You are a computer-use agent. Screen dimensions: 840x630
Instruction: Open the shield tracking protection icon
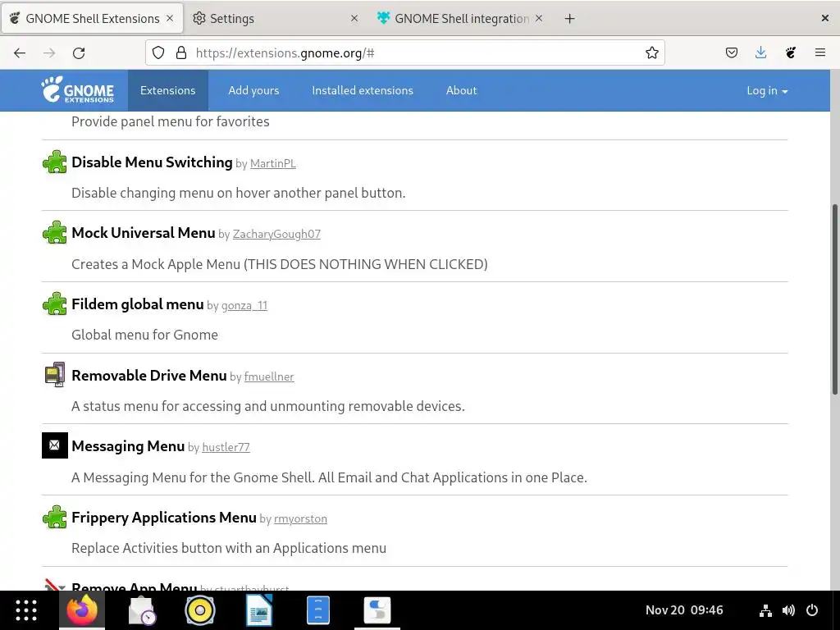coord(158,52)
